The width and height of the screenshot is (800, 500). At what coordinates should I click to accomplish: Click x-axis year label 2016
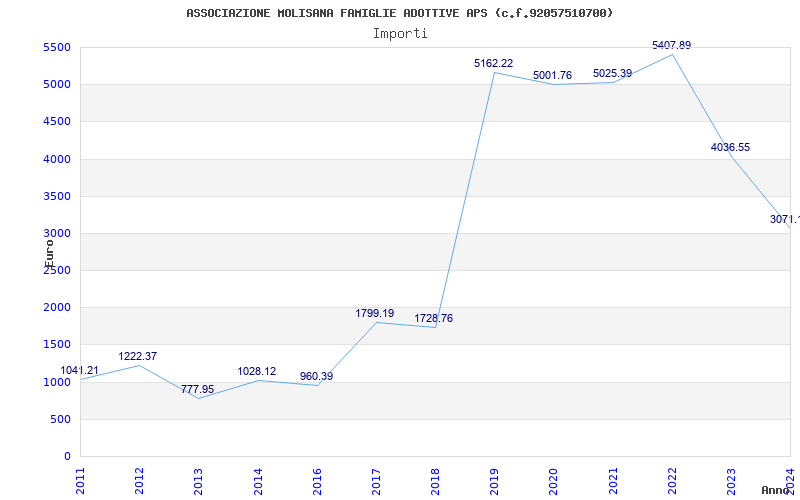[x=317, y=481]
